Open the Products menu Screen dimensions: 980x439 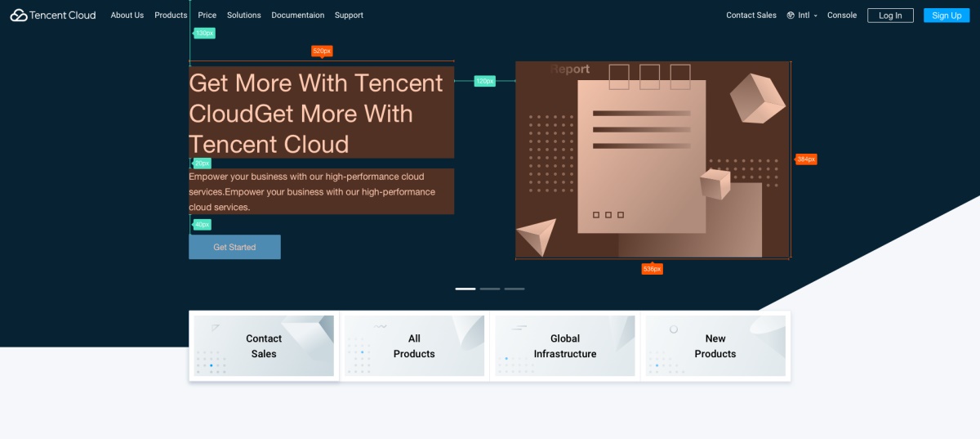pos(171,15)
